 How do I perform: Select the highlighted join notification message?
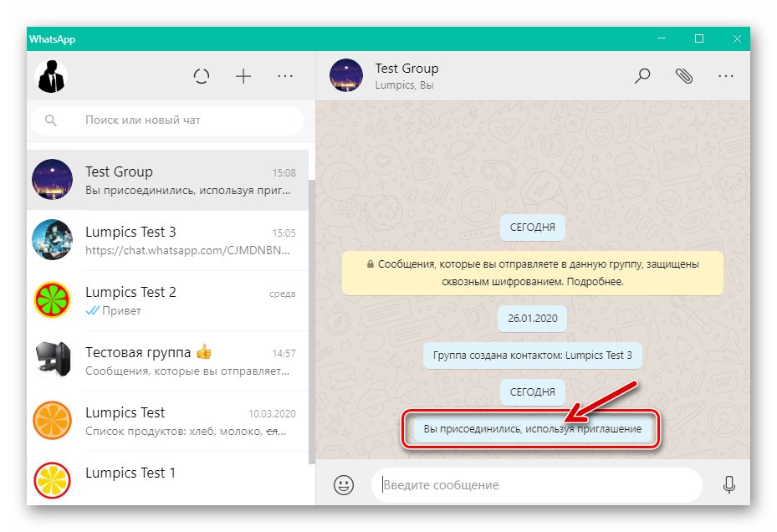(x=533, y=429)
